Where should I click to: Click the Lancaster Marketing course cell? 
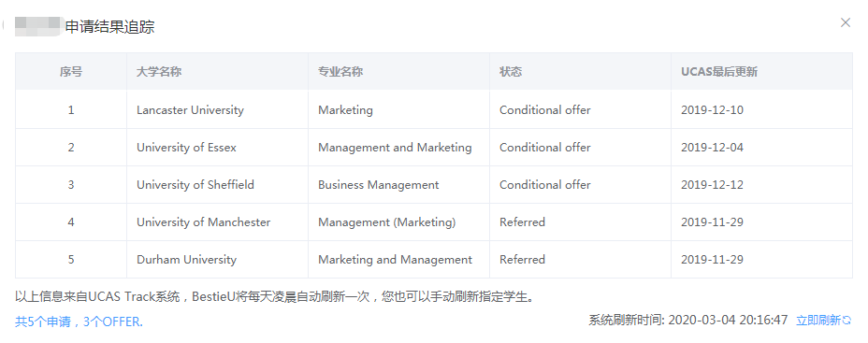pos(398,110)
